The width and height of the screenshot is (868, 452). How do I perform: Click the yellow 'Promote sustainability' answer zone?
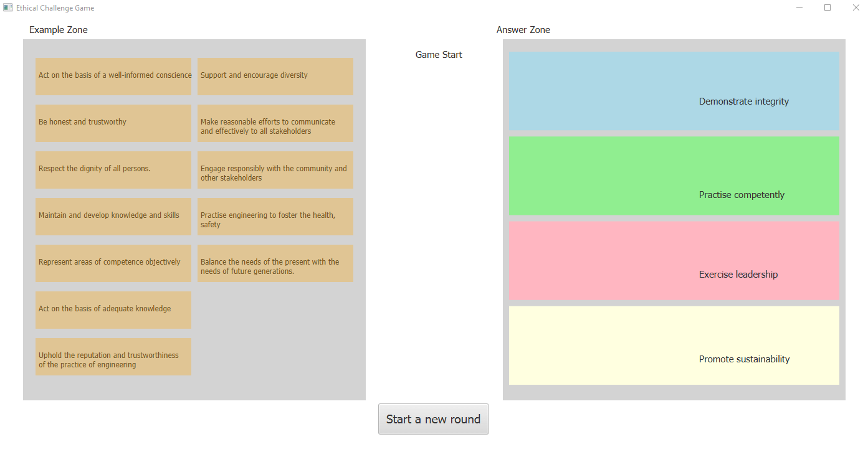pos(674,345)
